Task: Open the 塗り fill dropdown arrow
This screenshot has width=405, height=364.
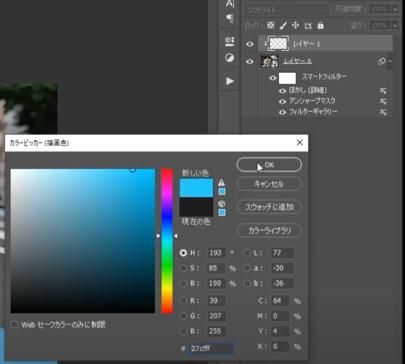Action: (395, 25)
